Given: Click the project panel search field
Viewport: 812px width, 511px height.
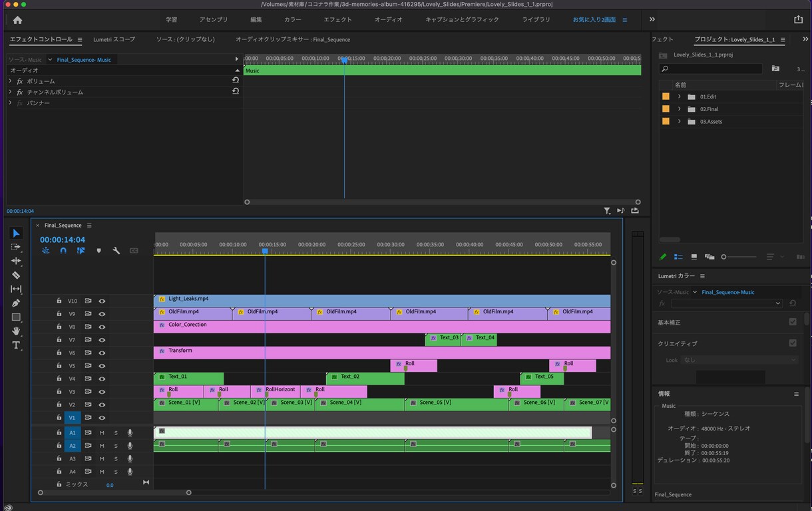Looking at the screenshot, I should point(711,69).
